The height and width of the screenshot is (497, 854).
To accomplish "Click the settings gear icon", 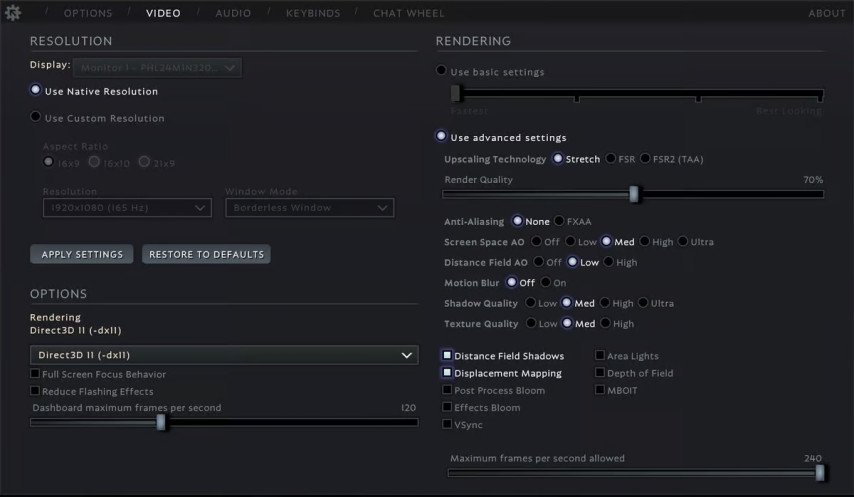I will 12,13.
